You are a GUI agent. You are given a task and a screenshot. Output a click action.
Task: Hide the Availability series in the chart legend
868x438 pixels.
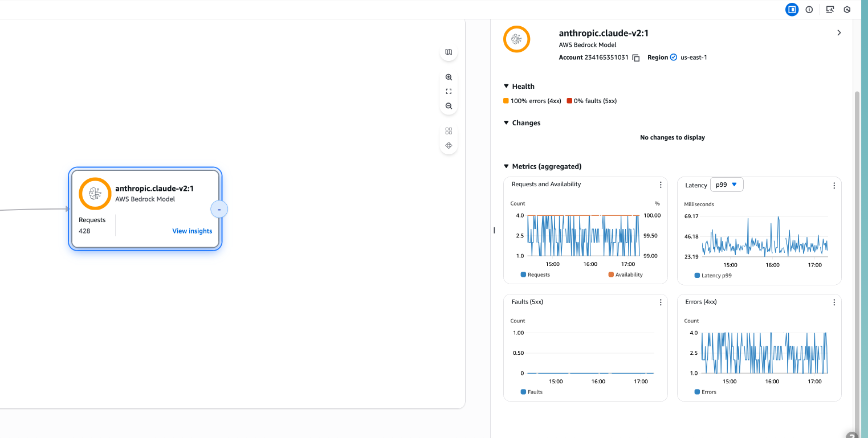[x=625, y=275]
